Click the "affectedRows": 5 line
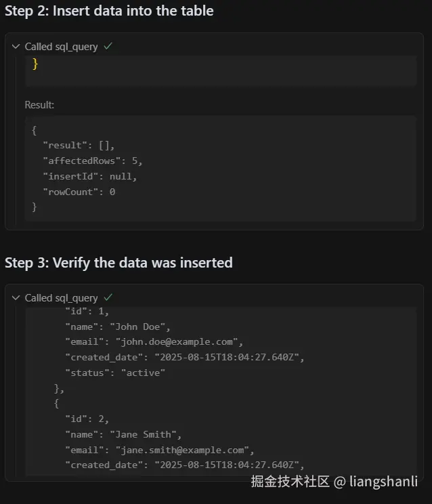The image size is (432, 504). point(93,161)
